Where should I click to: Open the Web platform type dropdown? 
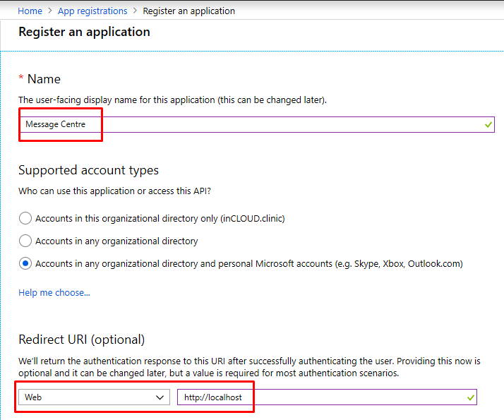point(94,397)
